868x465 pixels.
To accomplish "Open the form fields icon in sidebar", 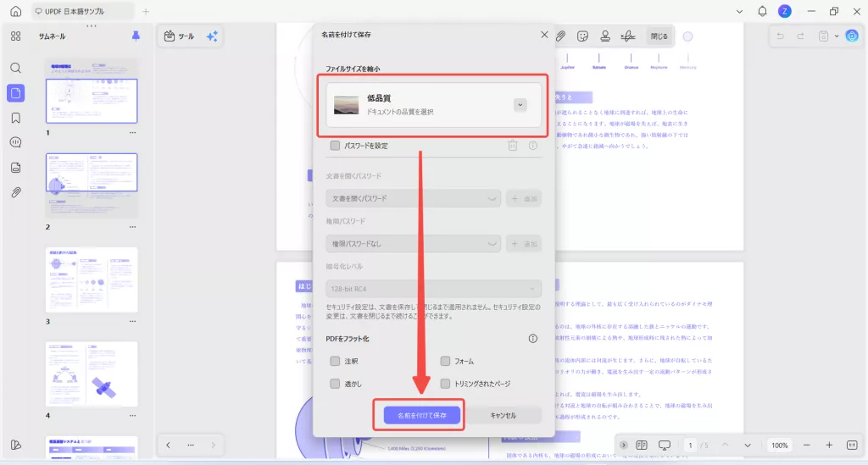I will coord(15,168).
